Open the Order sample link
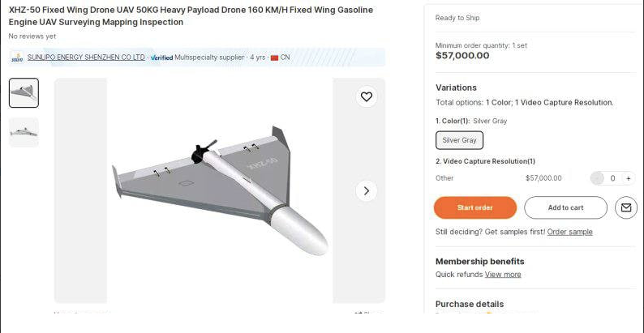Screen dimensions: 644x333 pos(569,232)
